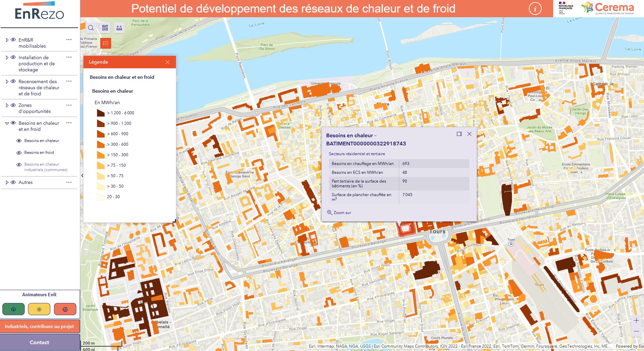Open the Cerema logo link
This screenshot has width=644, height=351.
608,8
